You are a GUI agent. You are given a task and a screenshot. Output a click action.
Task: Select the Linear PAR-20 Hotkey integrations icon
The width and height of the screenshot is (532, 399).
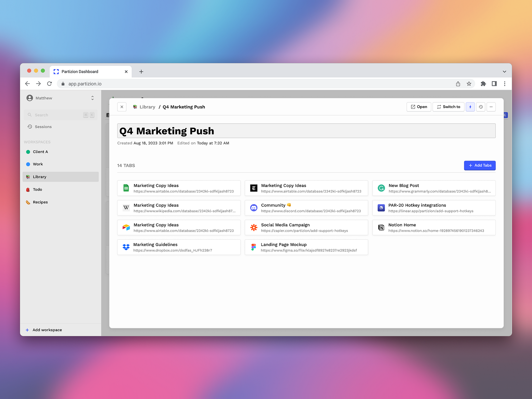coord(381,208)
